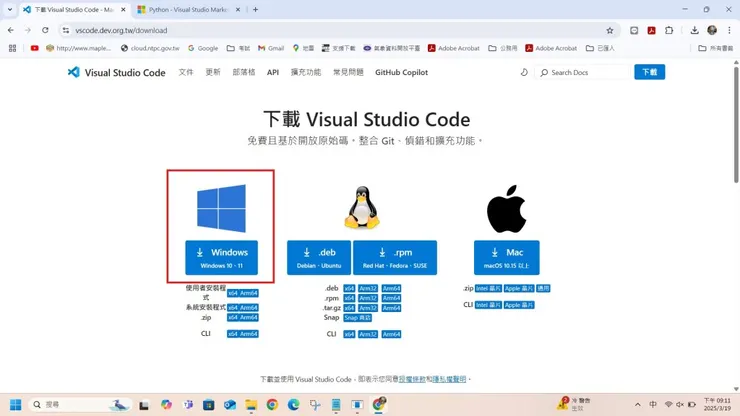The width and height of the screenshot is (740, 416).
Task: Go back with browser back arrow
Action: click(x=11, y=30)
